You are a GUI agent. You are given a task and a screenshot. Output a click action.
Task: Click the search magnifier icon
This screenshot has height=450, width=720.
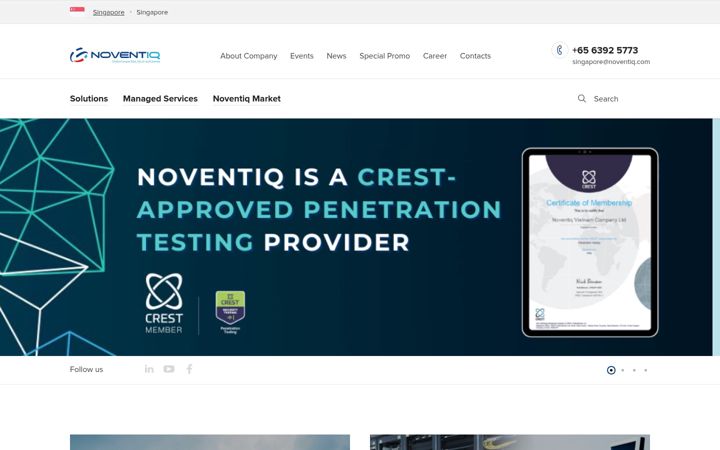coord(582,98)
